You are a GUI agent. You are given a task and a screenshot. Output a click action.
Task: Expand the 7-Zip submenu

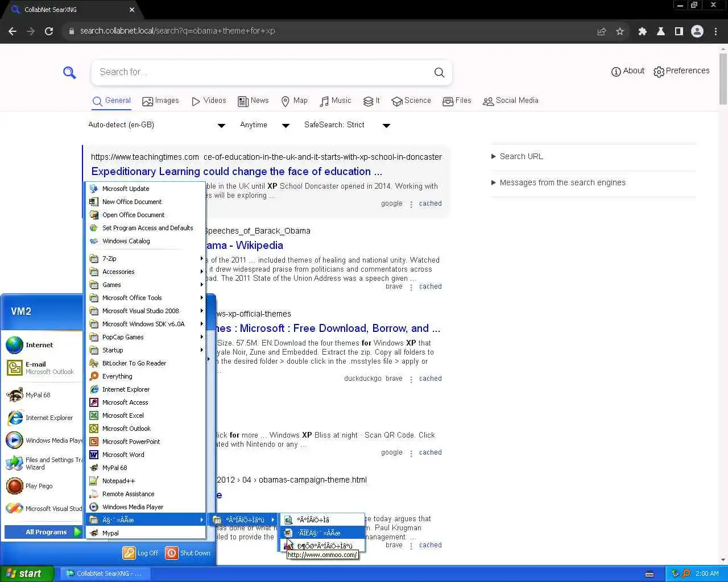(145, 259)
